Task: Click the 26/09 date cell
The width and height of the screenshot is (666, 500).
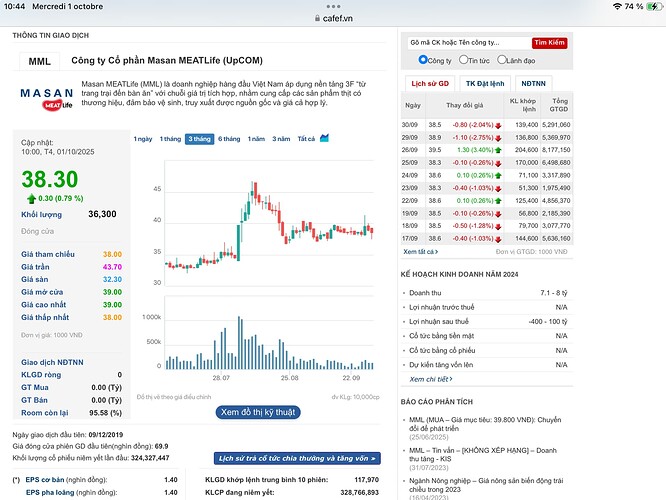Action: tap(409, 150)
